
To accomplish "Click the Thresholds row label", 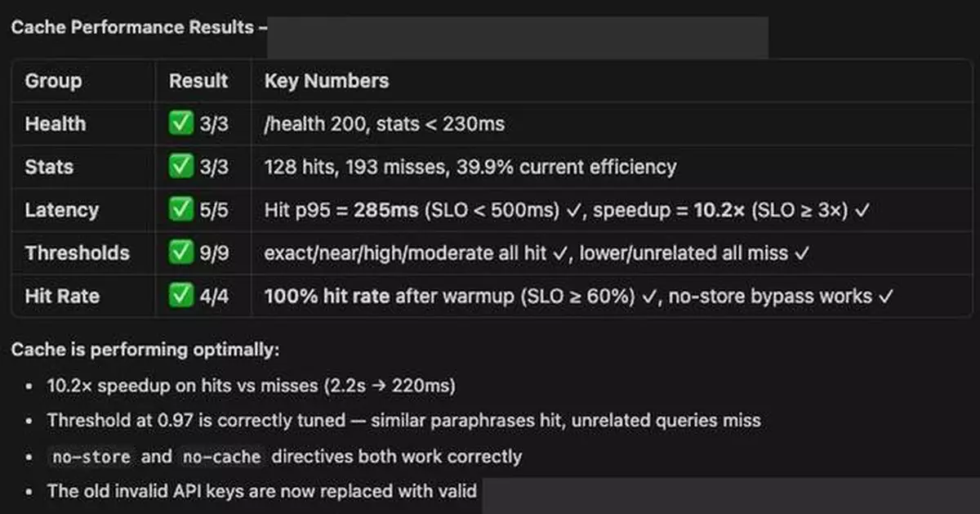I will click(77, 253).
